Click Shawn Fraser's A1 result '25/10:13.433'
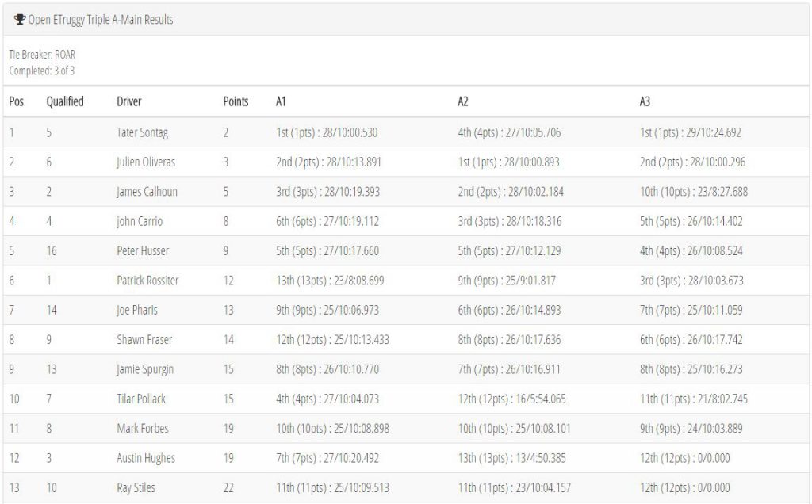Image resolution: width=812 pixels, height=504 pixels. 362,339
